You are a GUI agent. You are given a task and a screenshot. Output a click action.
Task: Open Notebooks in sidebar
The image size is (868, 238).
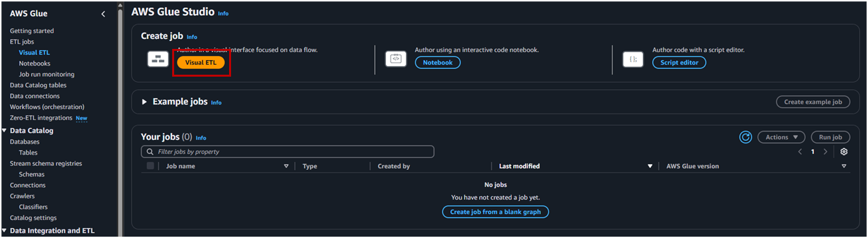click(x=34, y=63)
